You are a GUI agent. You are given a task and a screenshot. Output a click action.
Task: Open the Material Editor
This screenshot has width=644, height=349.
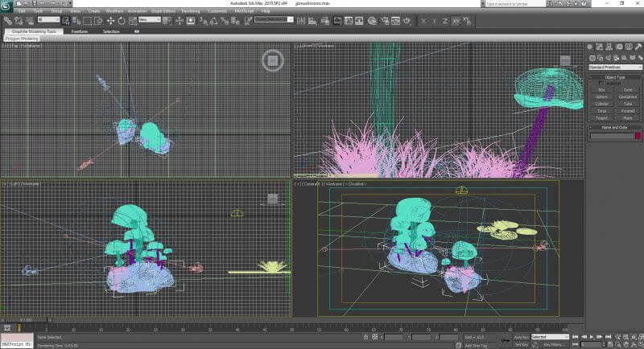372,20
